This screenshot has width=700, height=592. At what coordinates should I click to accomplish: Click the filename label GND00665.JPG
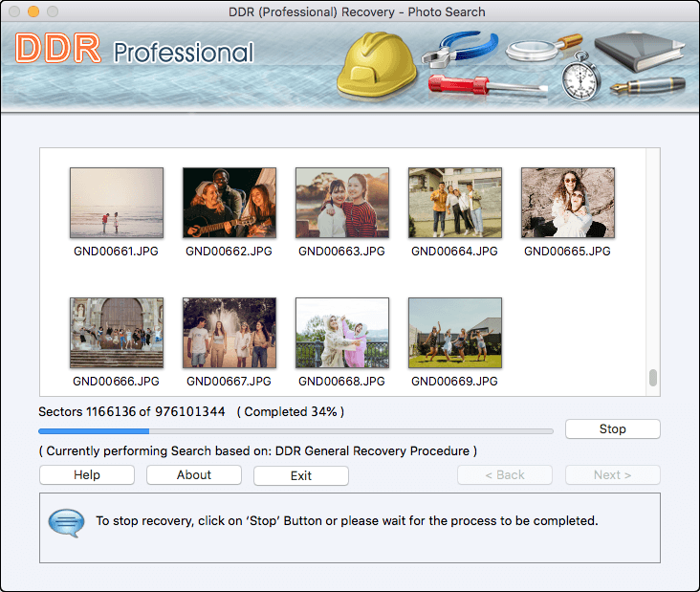(x=567, y=252)
